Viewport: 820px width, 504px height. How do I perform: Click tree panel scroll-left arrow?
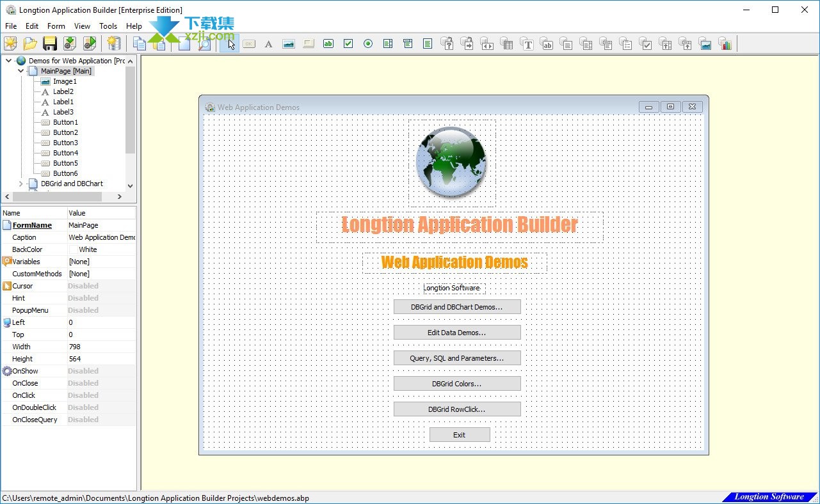pyautogui.click(x=7, y=197)
